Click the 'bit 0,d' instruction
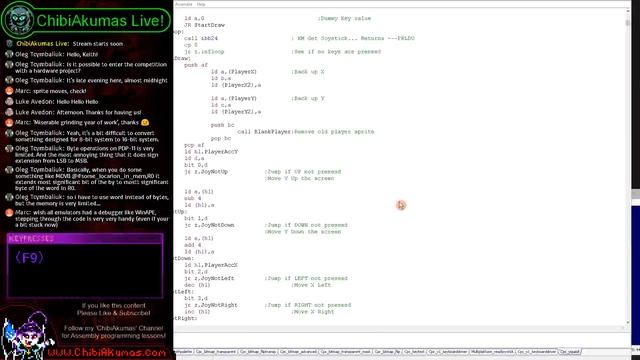 (196, 165)
